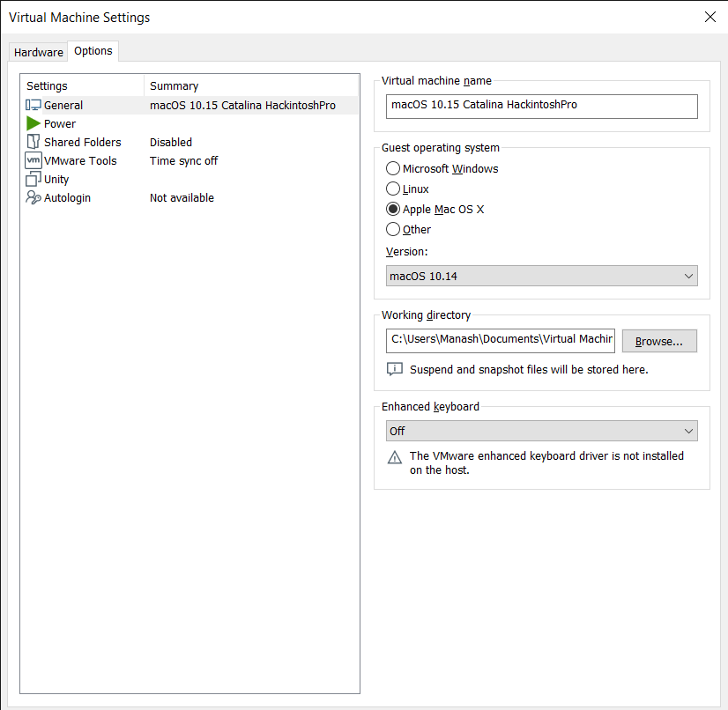This screenshot has height=710, width=728.
Task: Open the Version dropdown showing macOS 10.14
Action: click(x=541, y=276)
